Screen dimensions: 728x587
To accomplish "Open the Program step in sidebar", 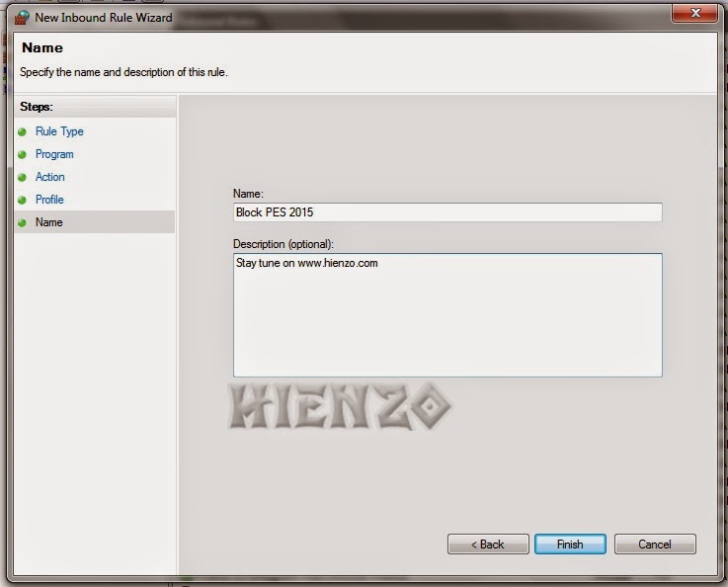I will (54, 154).
